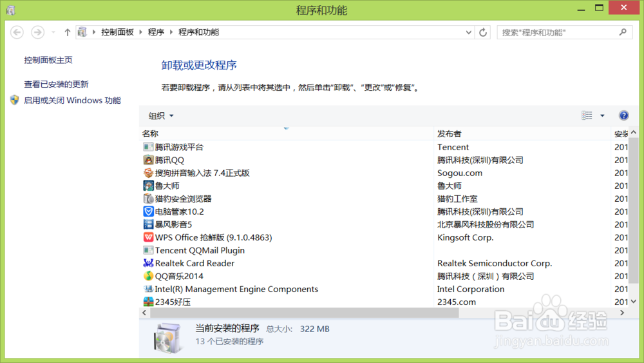Select the 控制面板 breadcrumb
The image size is (644, 363).
tap(117, 32)
